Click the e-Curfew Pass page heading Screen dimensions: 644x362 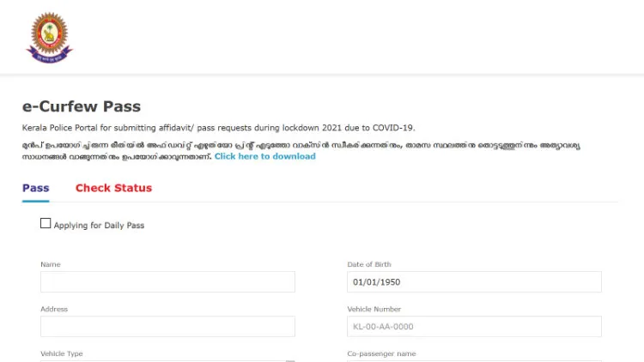click(82, 107)
